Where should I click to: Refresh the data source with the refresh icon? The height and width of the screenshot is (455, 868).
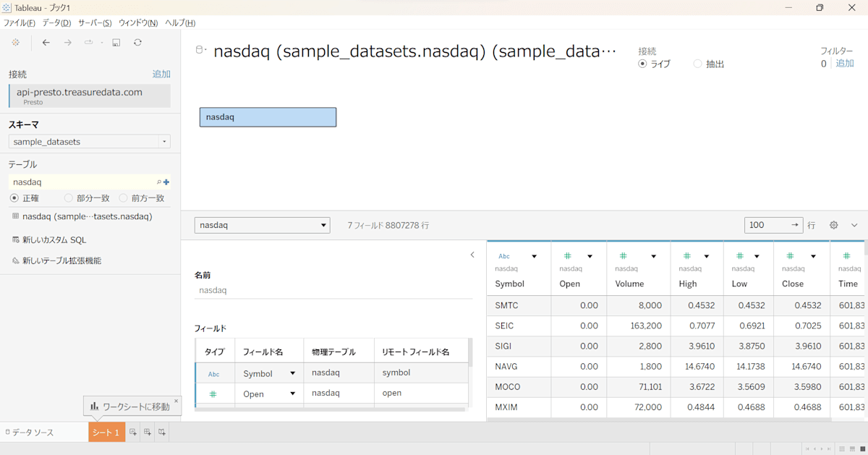(x=137, y=42)
